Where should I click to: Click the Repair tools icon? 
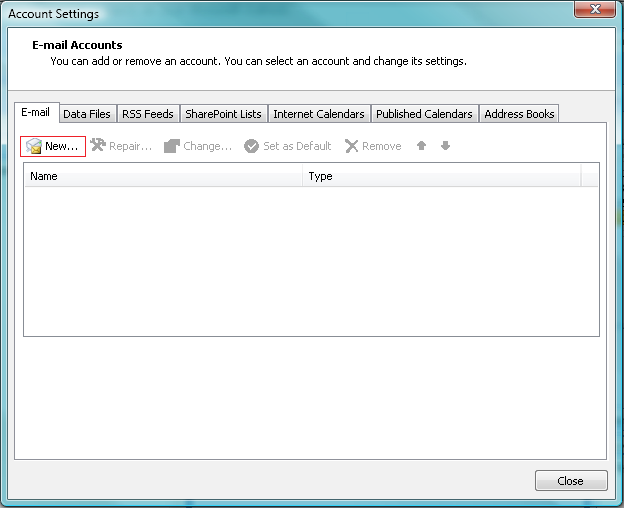coord(98,146)
